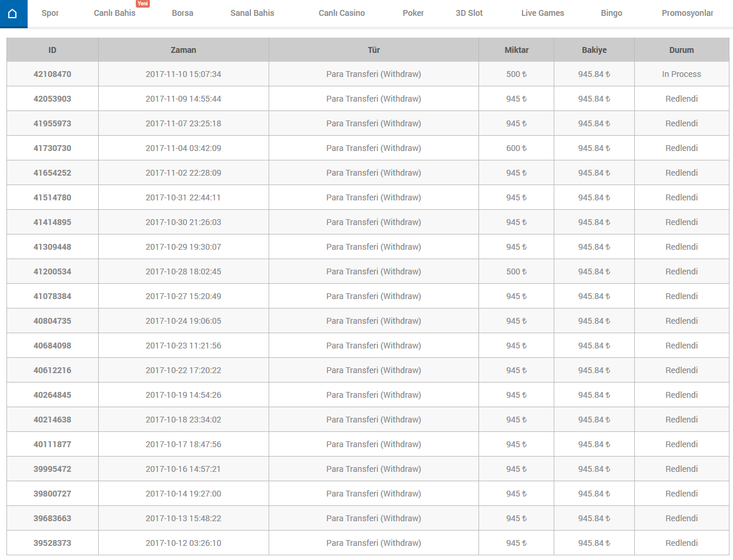Click the 600 ₺ amount cell
The height and width of the screenshot is (560, 733).
517,148
